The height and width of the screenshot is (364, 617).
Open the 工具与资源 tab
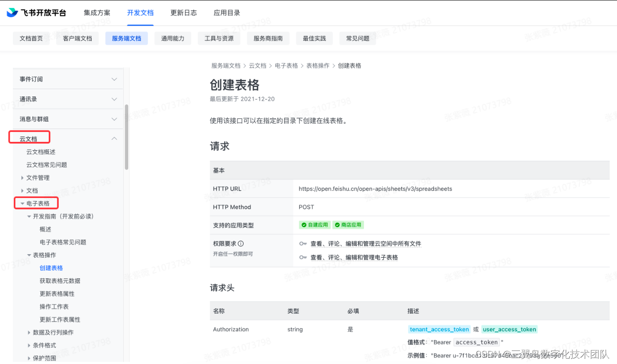tap(219, 38)
